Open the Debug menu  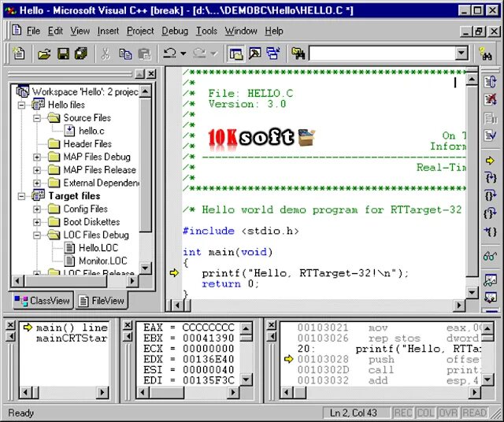tap(175, 31)
